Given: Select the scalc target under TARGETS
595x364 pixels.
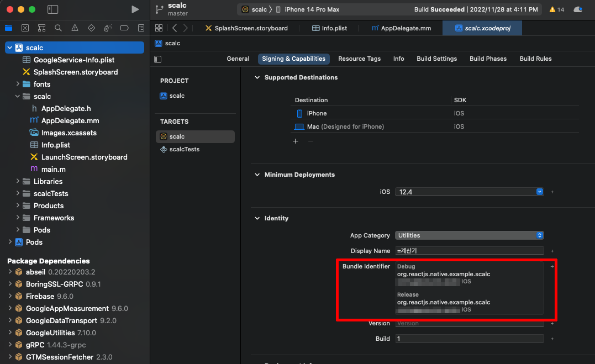Looking at the screenshot, I should pyautogui.click(x=195, y=136).
